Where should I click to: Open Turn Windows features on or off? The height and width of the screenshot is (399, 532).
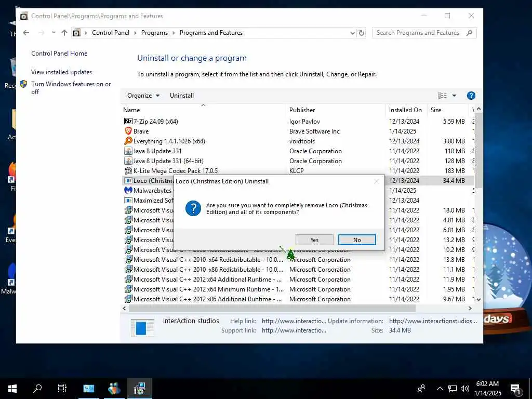(x=71, y=88)
